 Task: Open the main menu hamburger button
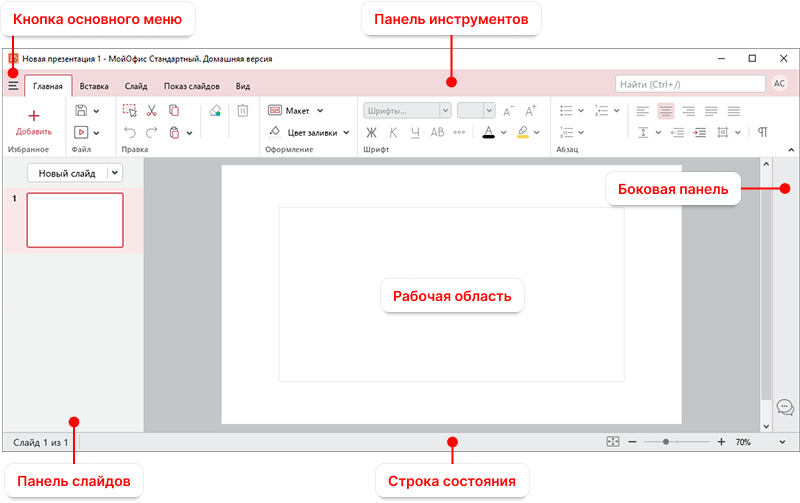(13, 86)
